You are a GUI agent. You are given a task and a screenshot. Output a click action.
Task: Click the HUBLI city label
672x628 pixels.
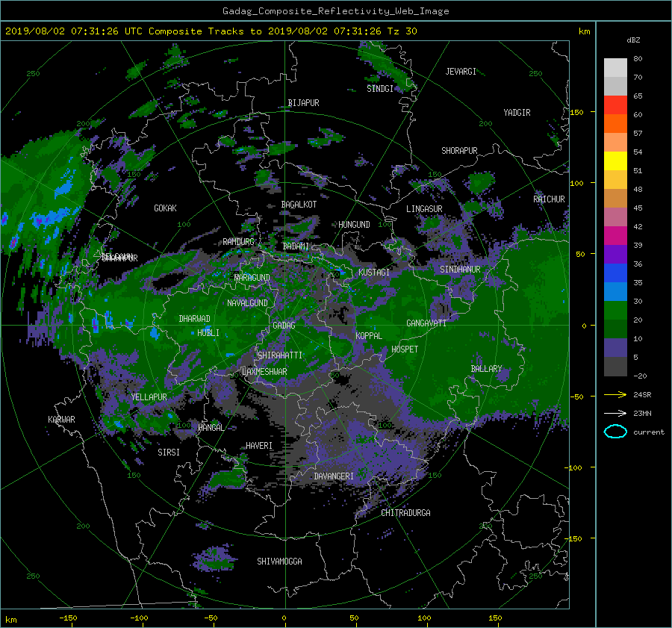pos(208,333)
